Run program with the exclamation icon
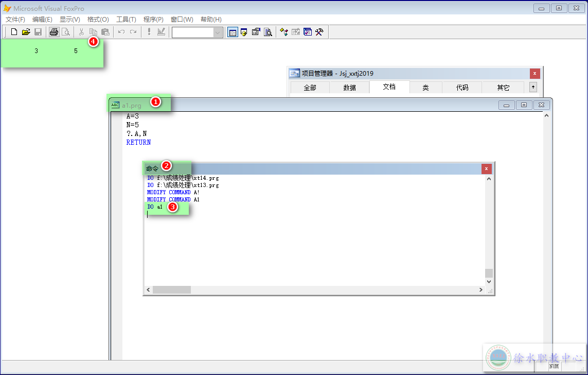Viewport: 588px width, 375px height. point(149,32)
